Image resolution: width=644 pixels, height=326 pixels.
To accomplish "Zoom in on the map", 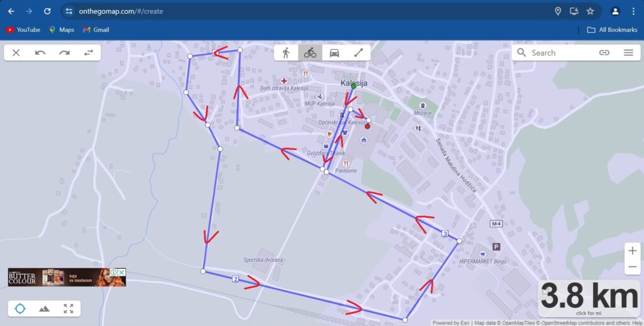I will [x=633, y=251].
